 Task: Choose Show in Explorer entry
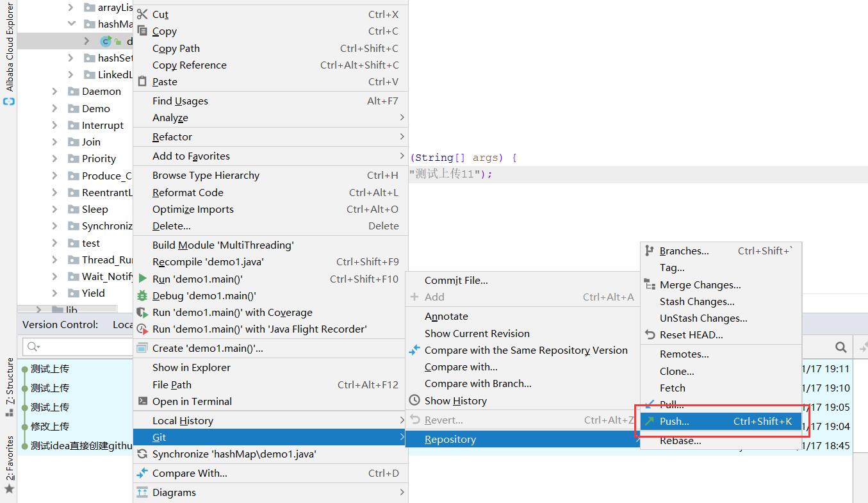[270, 367]
